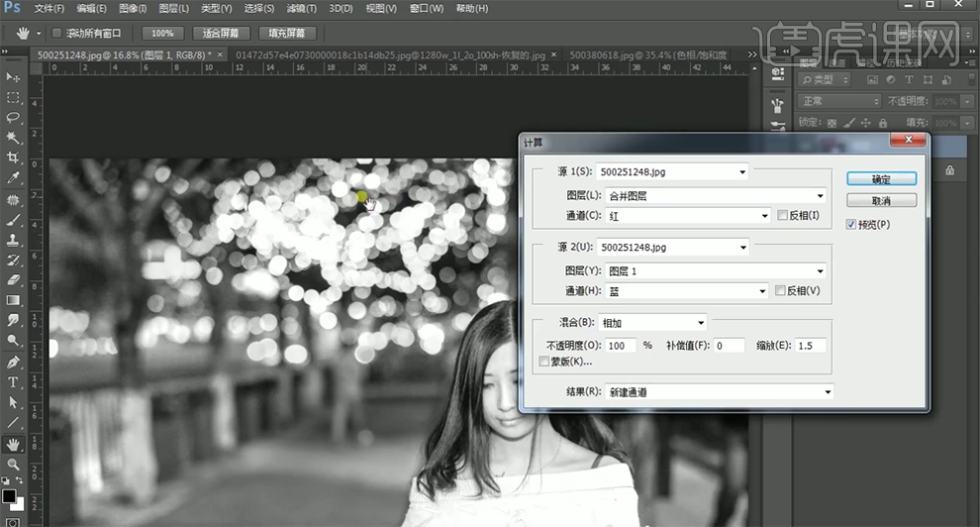Confirm dialog with the 确定 button

(880, 179)
